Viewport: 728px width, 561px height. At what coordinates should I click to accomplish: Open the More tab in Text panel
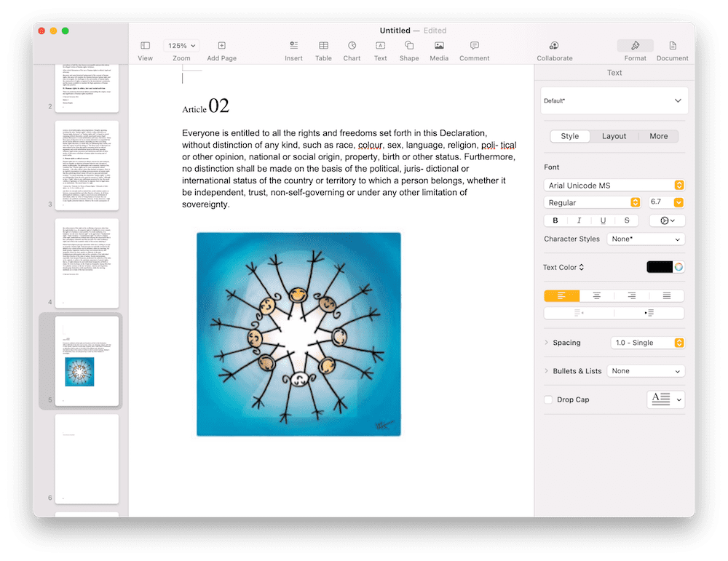tap(658, 135)
